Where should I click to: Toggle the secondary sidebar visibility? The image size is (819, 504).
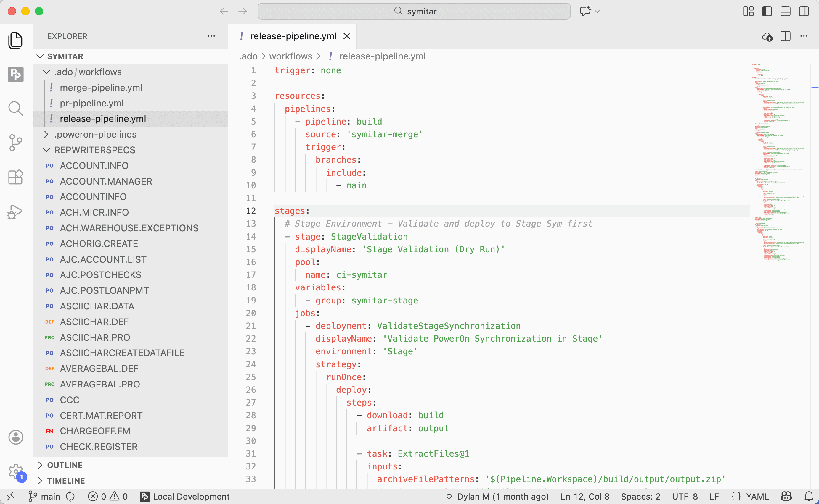click(x=804, y=11)
